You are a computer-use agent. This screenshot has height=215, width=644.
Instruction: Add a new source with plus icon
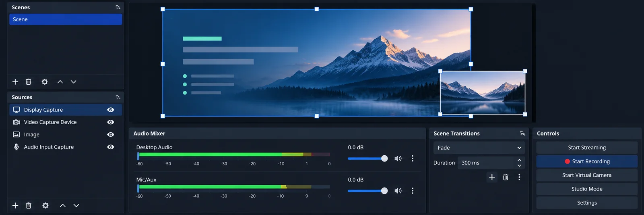(15, 206)
